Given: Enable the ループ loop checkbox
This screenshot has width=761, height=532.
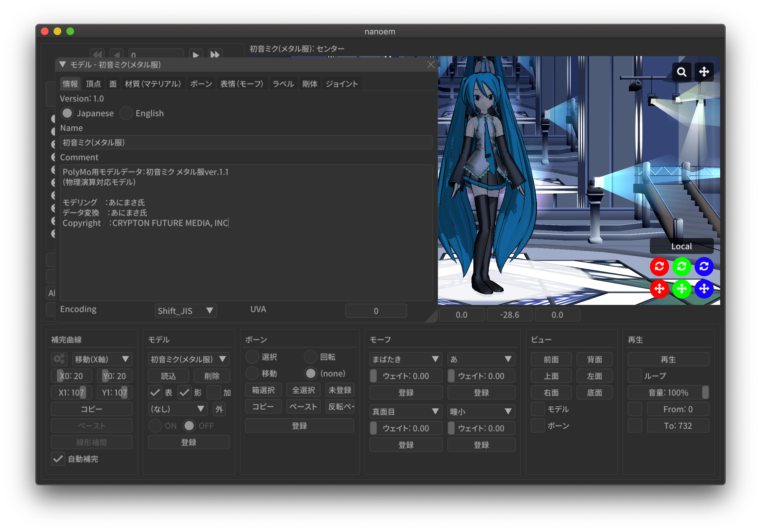Looking at the screenshot, I should (635, 376).
